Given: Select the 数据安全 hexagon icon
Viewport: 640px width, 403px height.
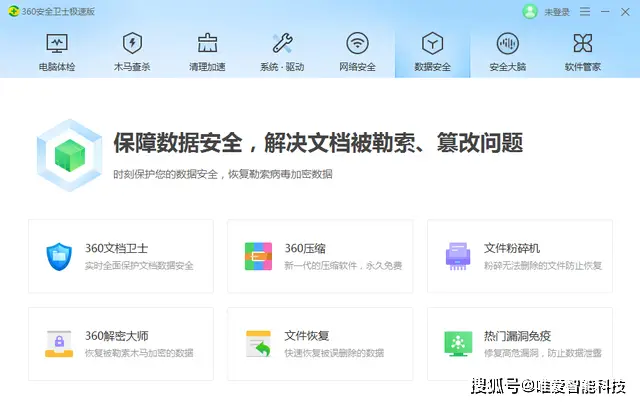Looking at the screenshot, I should [432, 43].
